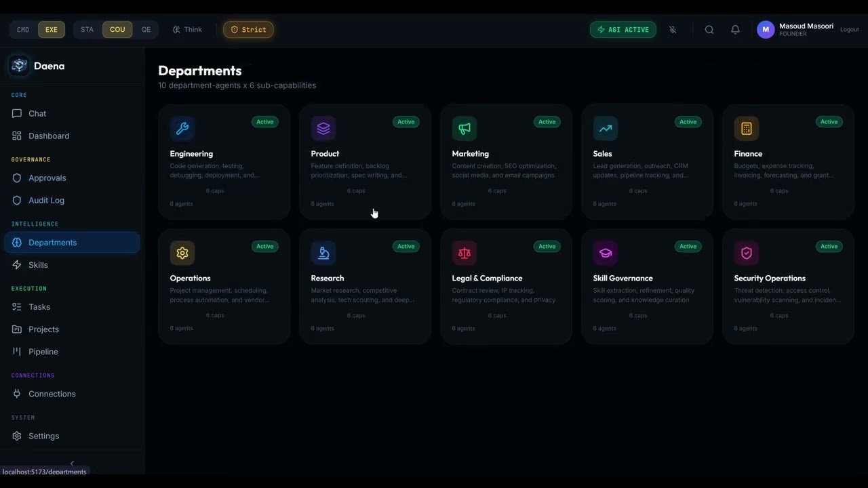Viewport: 868px width, 488px height.
Task: Open Settings from the sidebar
Action: point(72,436)
